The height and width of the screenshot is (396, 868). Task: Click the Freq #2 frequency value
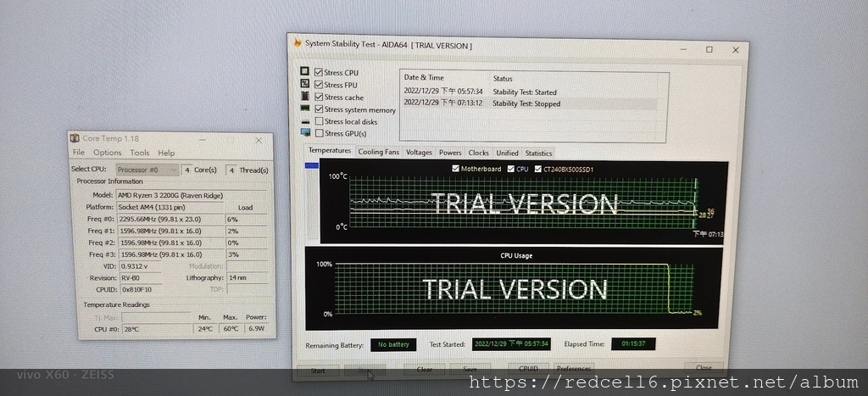pyautogui.click(x=170, y=243)
